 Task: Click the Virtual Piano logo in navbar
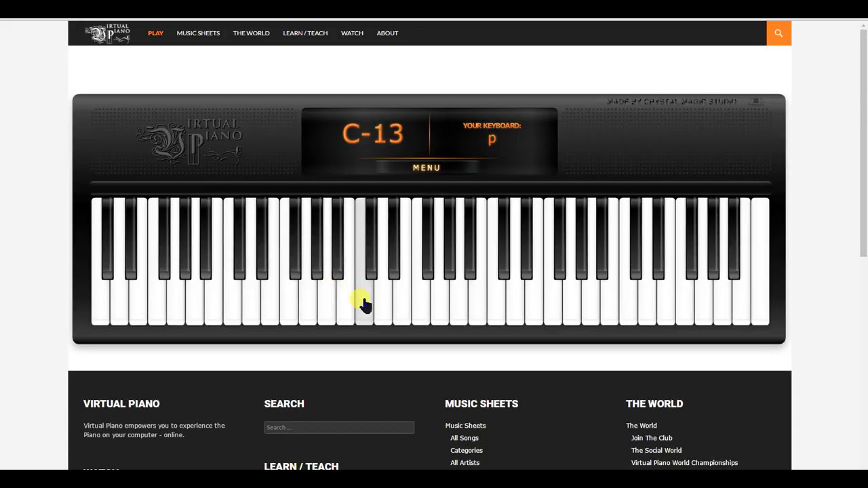coord(107,33)
